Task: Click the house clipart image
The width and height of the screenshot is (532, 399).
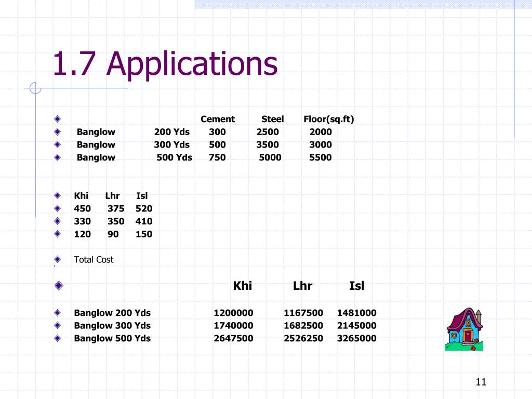Action: pyautogui.click(x=464, y=329)
